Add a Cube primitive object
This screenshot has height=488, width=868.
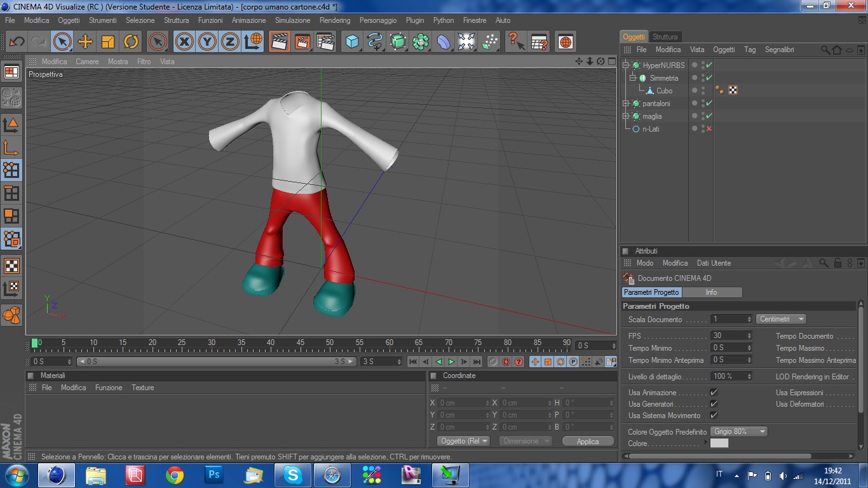(352, 42)
